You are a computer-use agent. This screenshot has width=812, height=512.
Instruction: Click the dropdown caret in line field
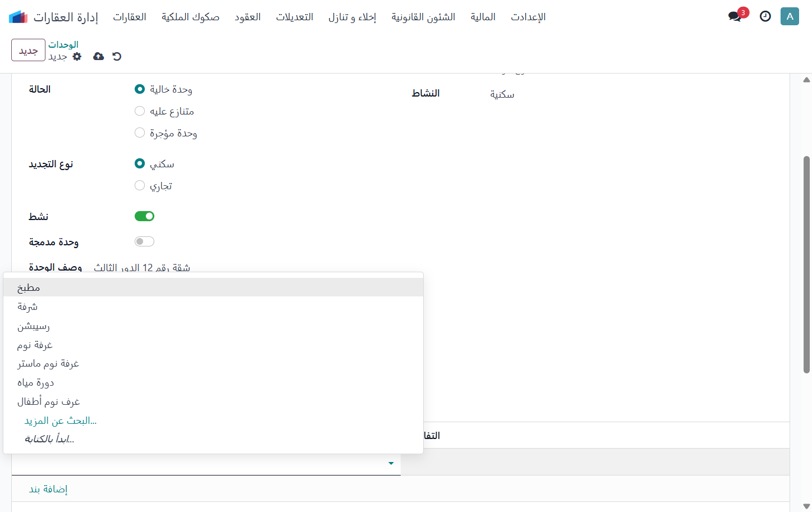point(391,464)
